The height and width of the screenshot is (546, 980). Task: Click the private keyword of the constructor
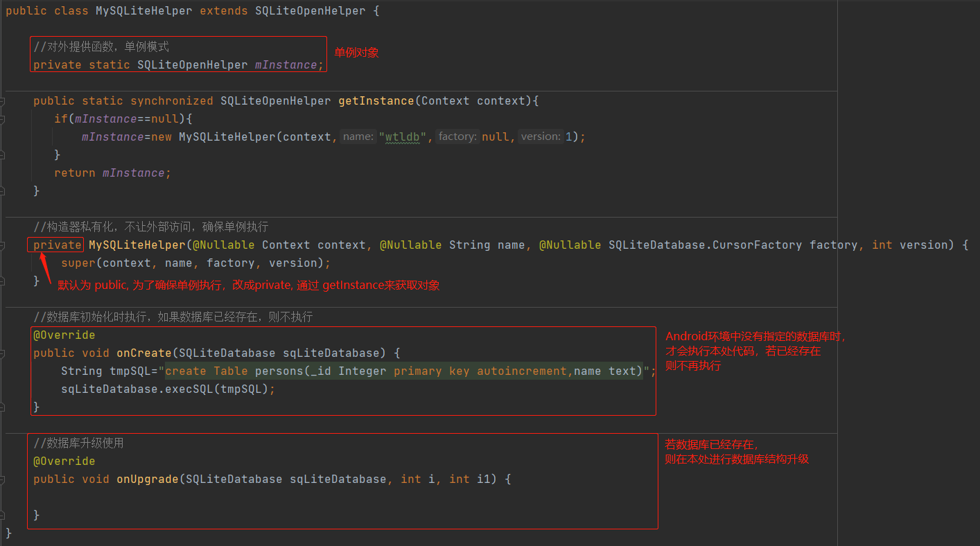[x=57, y=245]
